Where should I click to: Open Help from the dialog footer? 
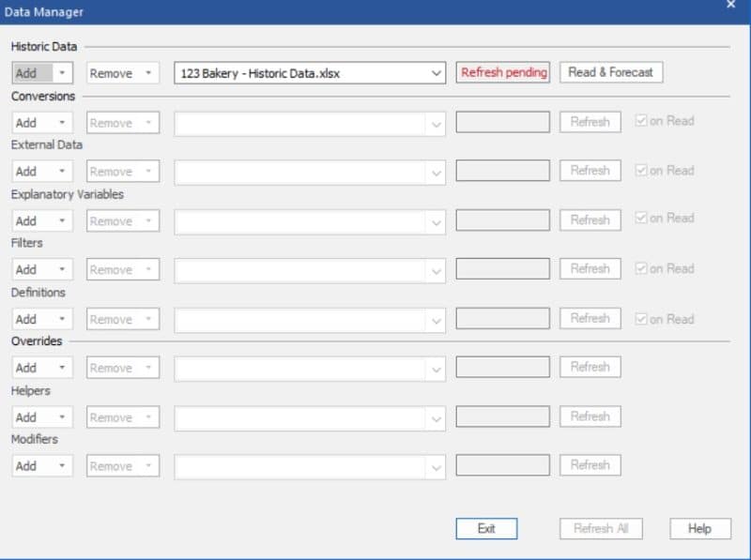pos(699,528)
